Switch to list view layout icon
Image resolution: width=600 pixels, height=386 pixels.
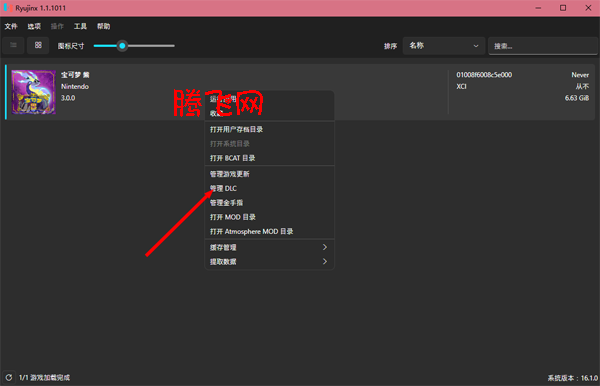13,45
